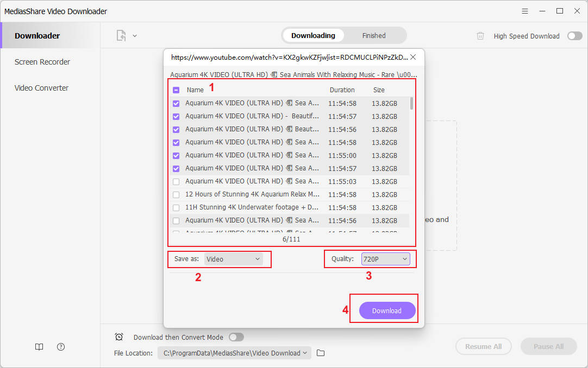Click the help question mark icon
Image resolution: width=588 pixels, height=368 pixels.
point(61,347)
